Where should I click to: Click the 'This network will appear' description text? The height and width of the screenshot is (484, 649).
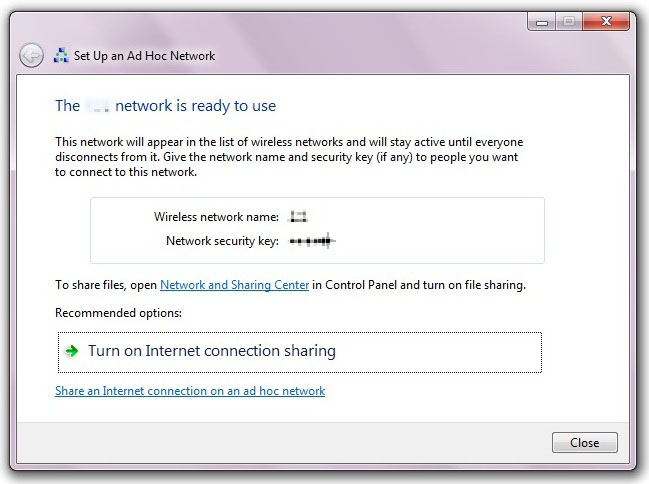coord(289,157)
